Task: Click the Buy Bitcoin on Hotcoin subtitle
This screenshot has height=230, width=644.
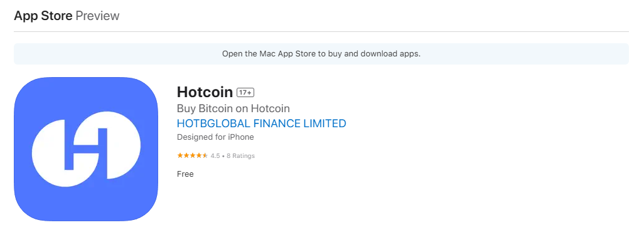Action: click(x=233, y=108)
